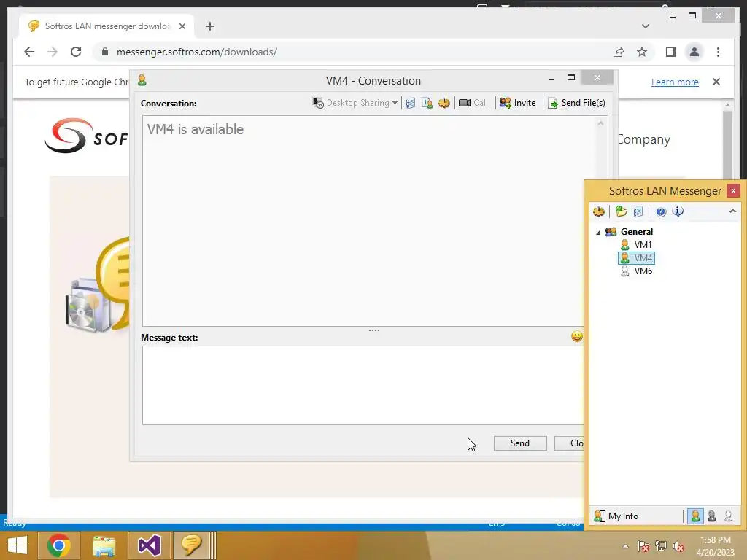Click the Company menu on the webpage
Screen dimensions: 747x560
(643, 139)
